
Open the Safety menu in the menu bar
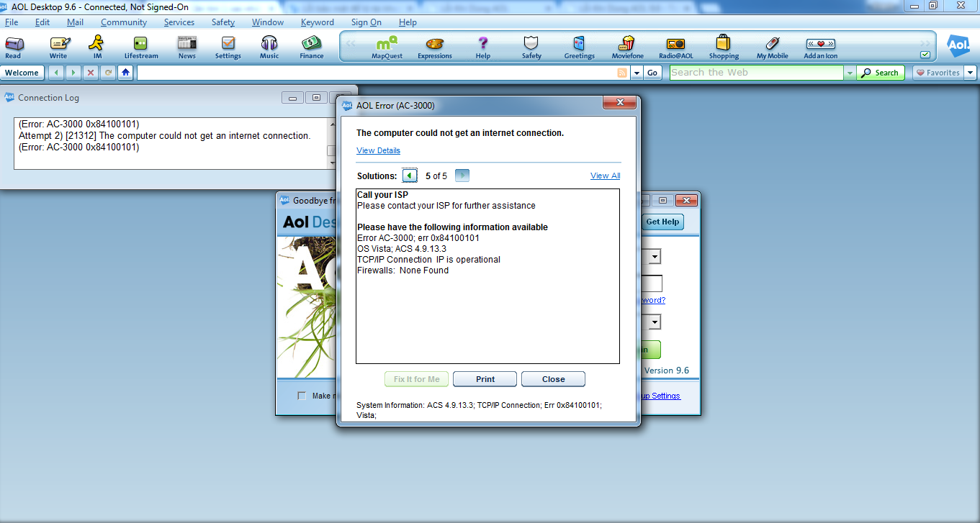[223, 22]
